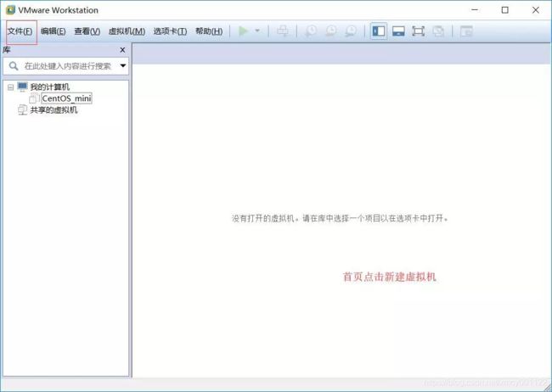The image size is (552, 392).
Task: Select the CentOS_mini virtual machine
Action: click(x=66, y=98)
